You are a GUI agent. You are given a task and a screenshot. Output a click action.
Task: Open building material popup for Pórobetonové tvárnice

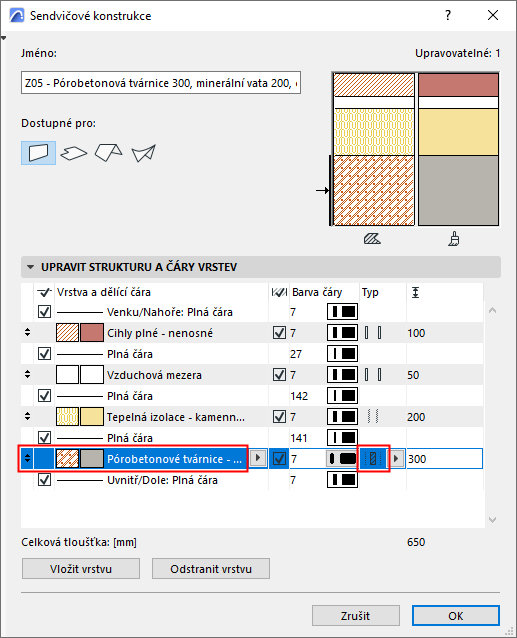click(x=257, y=459)
